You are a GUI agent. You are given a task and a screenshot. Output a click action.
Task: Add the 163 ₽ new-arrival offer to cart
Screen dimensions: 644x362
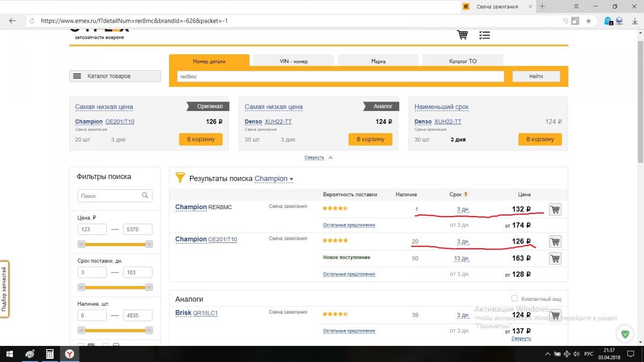pyautogui.click(x=555, y=258)
